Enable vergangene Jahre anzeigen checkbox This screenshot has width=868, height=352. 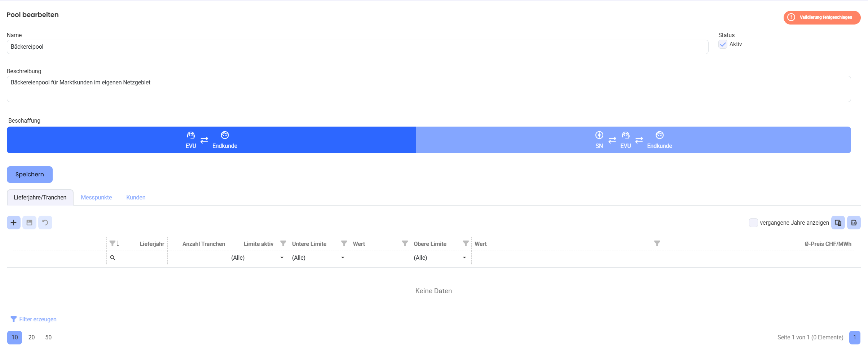[x=753, y=223]
